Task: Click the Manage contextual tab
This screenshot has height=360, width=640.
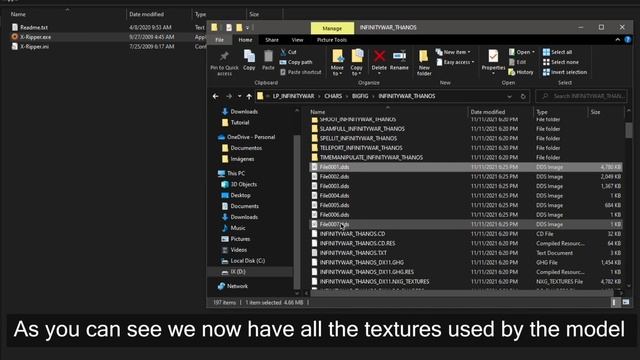Action: [x=332, y=28]
